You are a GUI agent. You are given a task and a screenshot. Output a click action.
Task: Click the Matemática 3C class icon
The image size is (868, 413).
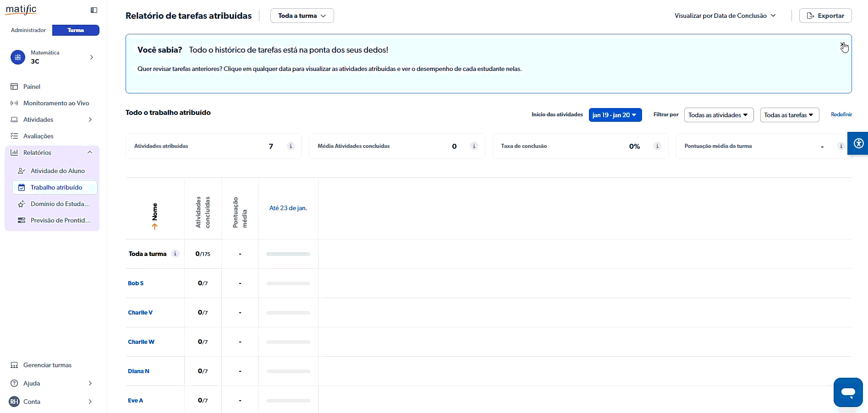point(18,57)
